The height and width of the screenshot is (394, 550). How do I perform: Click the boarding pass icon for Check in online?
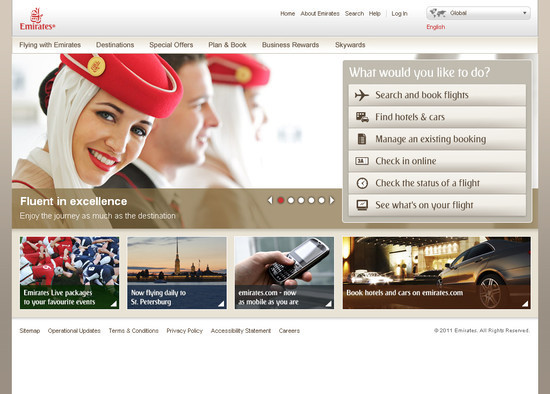coord(362,161)
